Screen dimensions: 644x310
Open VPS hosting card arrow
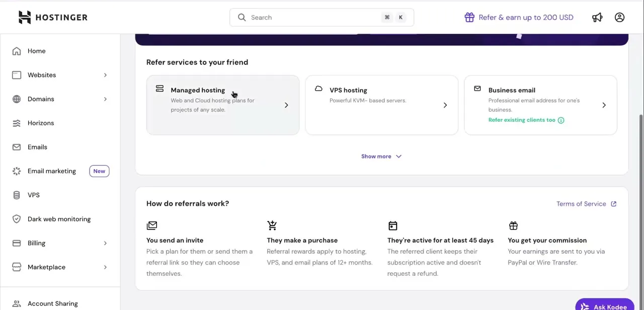tap(445, 105)
